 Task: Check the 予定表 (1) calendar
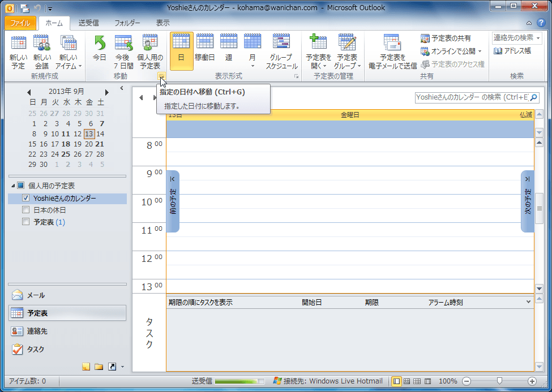click(x=25, y=221)
